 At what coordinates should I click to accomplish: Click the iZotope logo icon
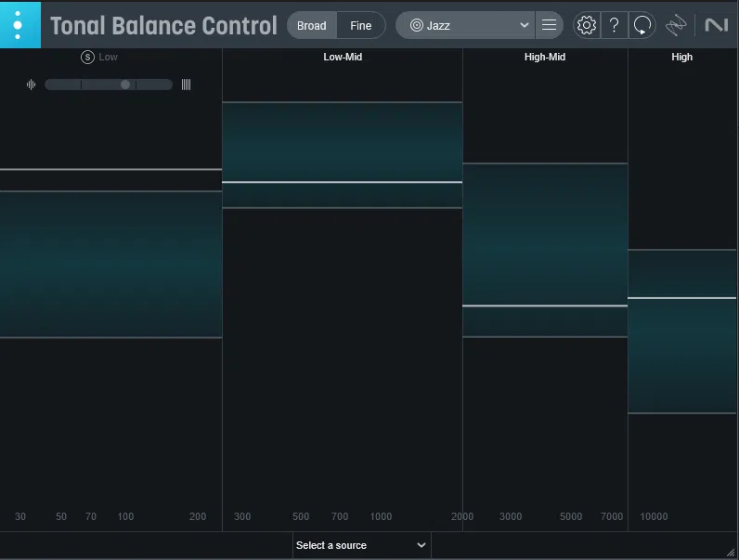pos(676,25)
